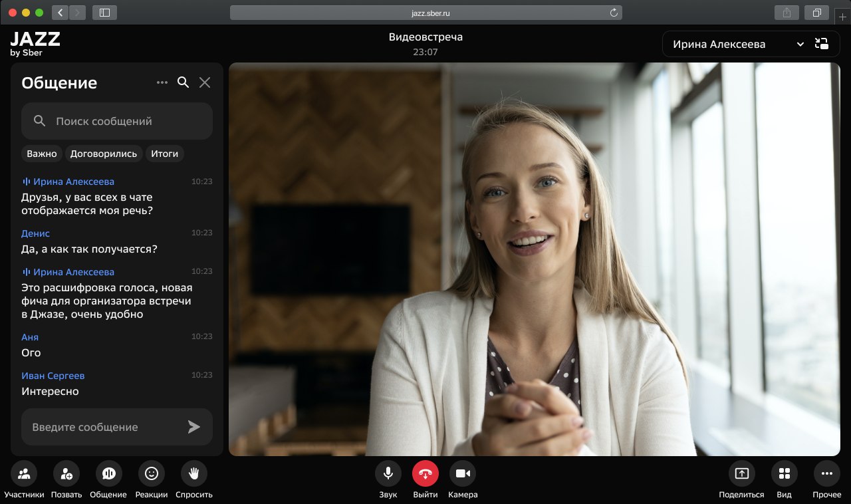
Task: Raise hand with the Спросить button
Action: [x=194, y=474]
